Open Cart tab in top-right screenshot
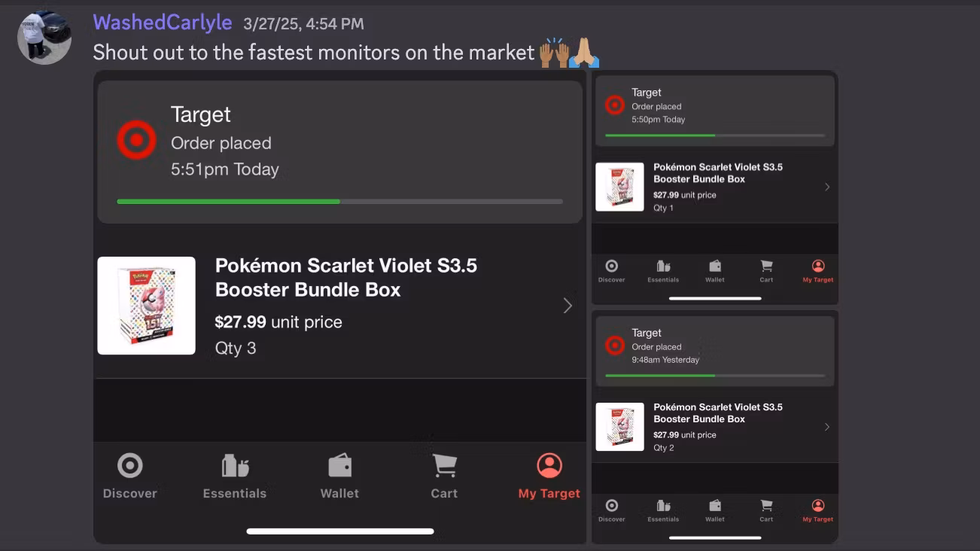Viewport: 980px width, 551px height. (x=766, y=271)
